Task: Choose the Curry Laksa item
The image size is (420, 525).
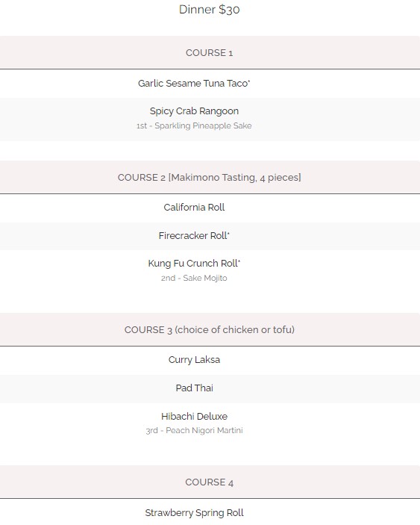Action: coord(194,360)
